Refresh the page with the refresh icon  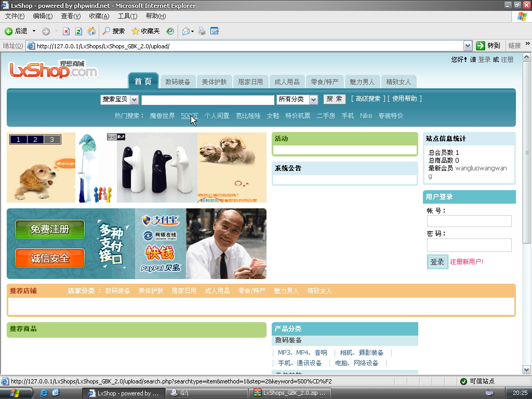79,31
